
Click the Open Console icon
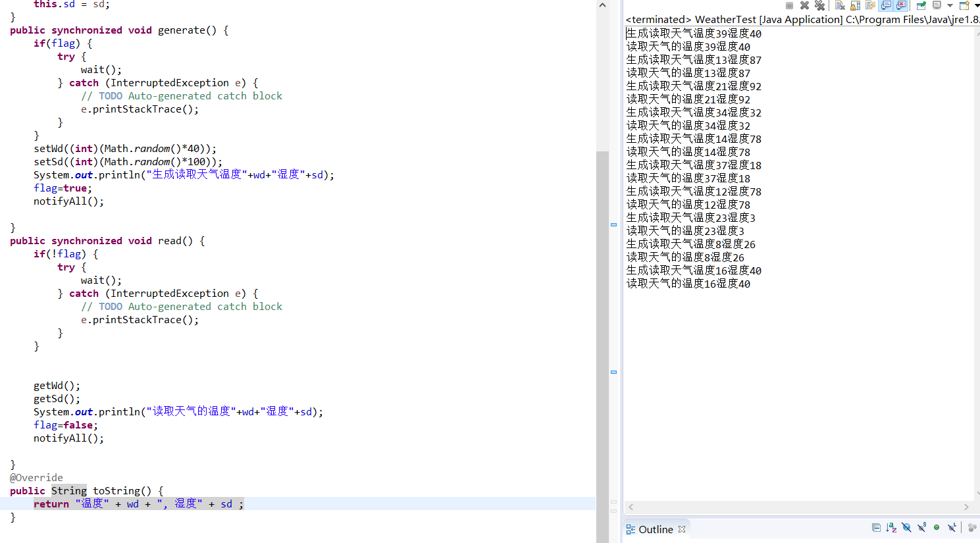964,5
